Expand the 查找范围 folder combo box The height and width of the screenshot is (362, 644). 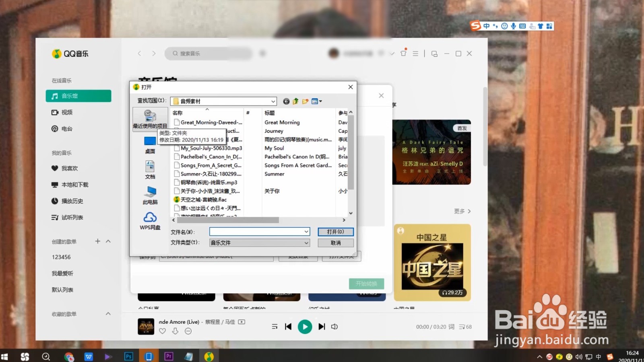(x=273, y=101)
